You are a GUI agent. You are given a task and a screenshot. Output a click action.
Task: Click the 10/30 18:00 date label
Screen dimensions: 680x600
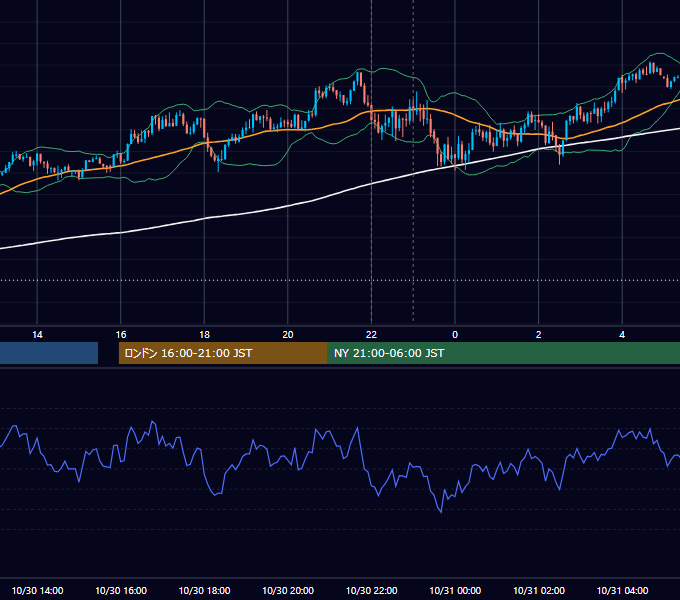[204, 590]
